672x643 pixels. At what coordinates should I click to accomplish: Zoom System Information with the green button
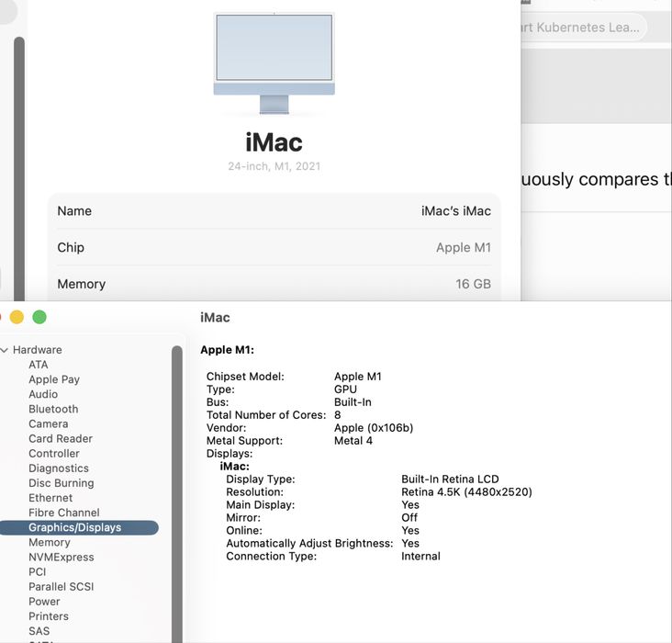click(x=39, y=317)
